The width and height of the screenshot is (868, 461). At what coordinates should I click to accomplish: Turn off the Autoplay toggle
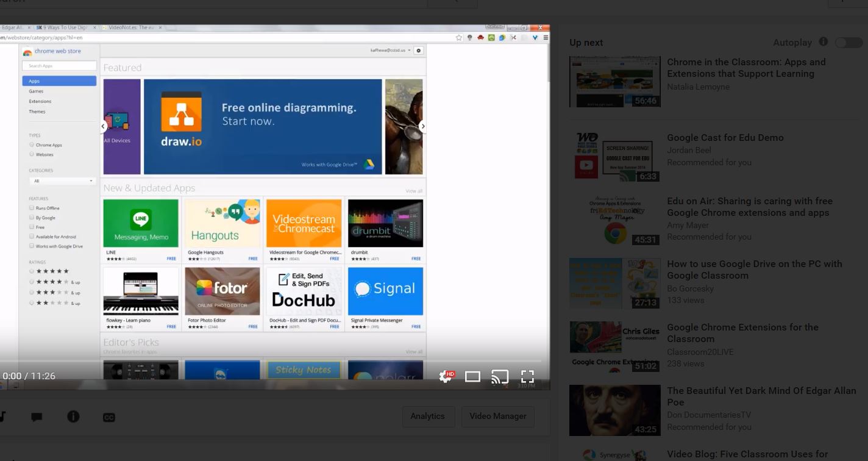tap(848, 42)
